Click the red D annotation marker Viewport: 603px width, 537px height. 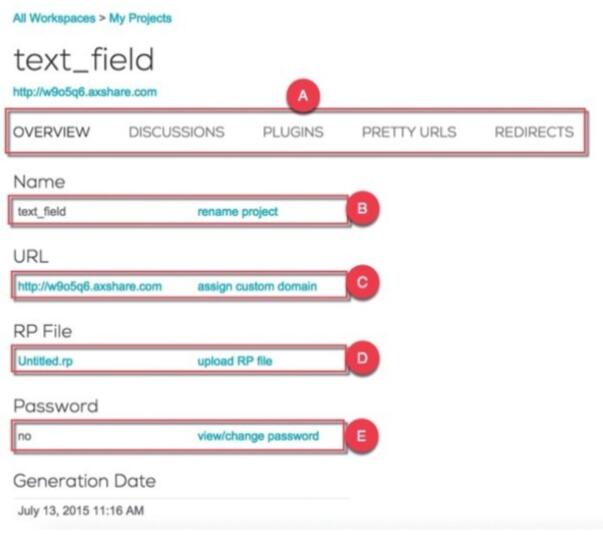point(362,358)
